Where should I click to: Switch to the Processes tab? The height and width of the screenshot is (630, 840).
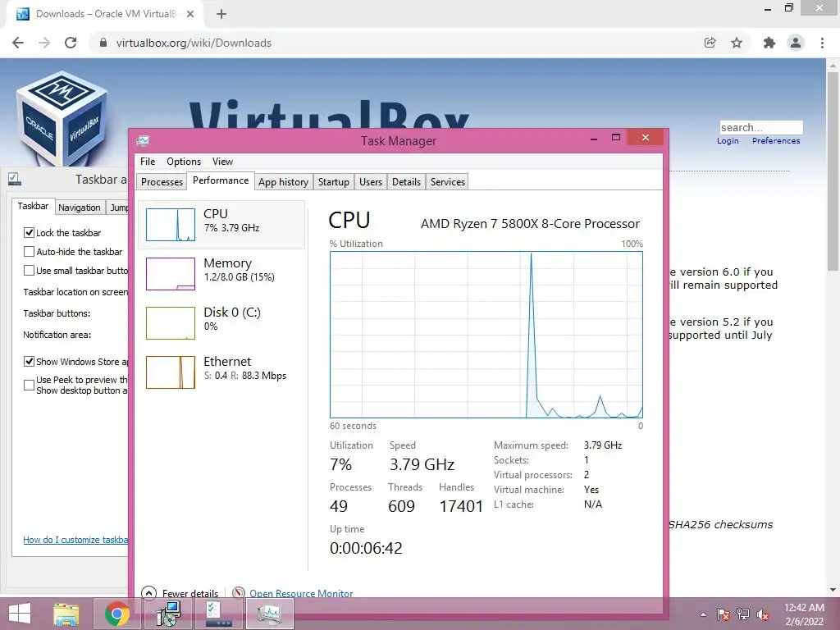[162, 181]
